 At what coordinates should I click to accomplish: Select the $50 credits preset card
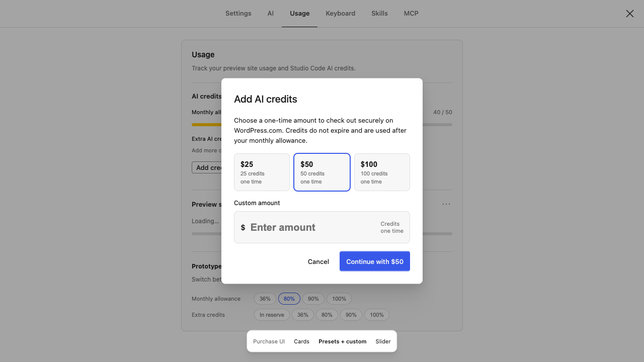tap(322, 172)
